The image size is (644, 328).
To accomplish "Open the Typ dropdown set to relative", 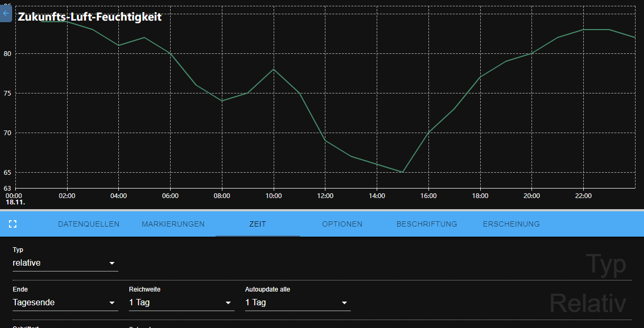I will (x=66, y=263).
